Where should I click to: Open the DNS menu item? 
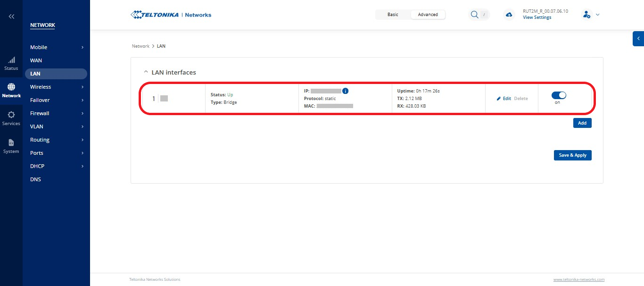35,179
